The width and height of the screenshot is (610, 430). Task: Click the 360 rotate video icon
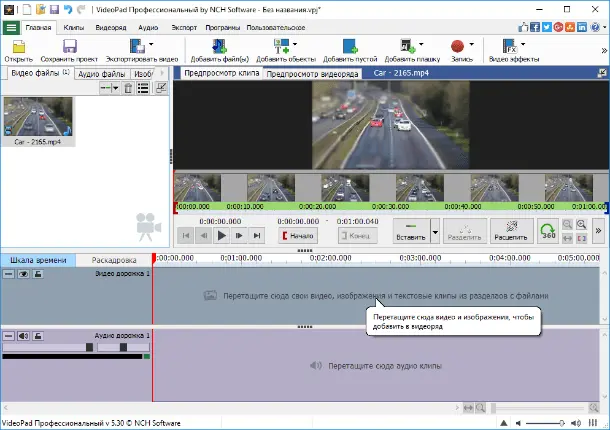(548, 231)
